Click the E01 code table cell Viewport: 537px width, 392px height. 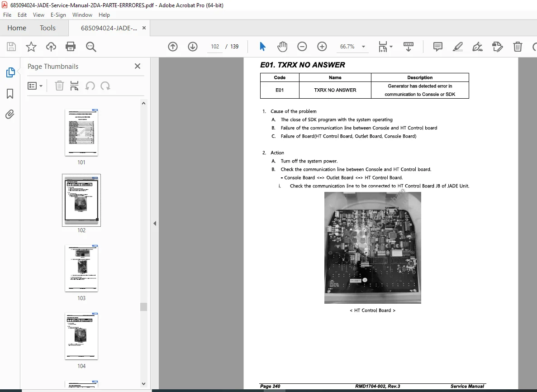pyautogui.click(x=280, y=90)
